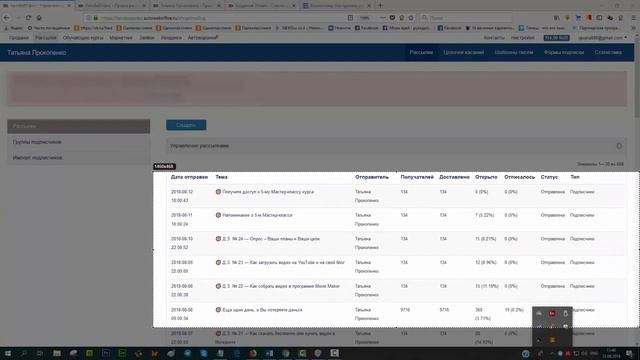
Task: Open the Firefox icon in the taskbar
Action: coord(253,353)
